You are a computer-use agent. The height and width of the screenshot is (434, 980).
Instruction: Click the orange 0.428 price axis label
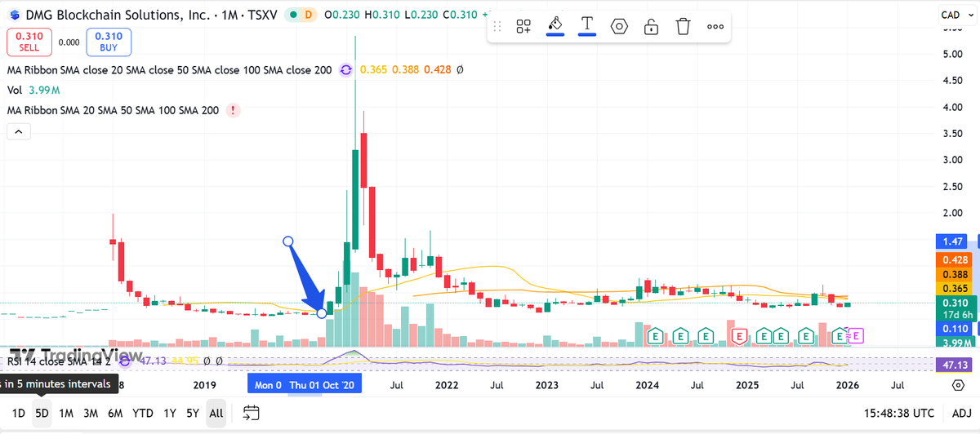(955, 260)
